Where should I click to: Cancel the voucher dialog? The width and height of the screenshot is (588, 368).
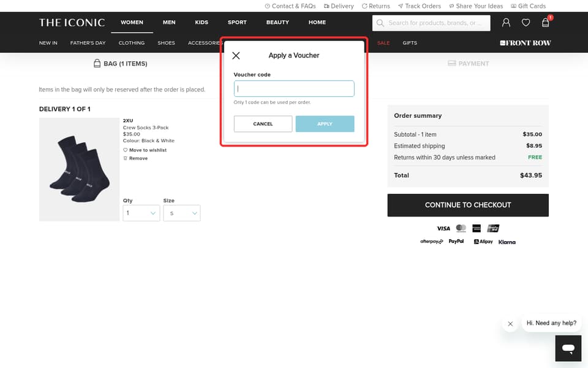pos(263,124)
